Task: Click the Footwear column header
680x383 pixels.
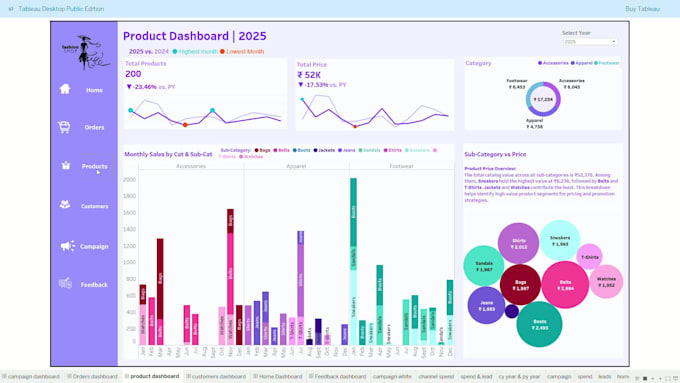Action: click(x=401, y=166)
